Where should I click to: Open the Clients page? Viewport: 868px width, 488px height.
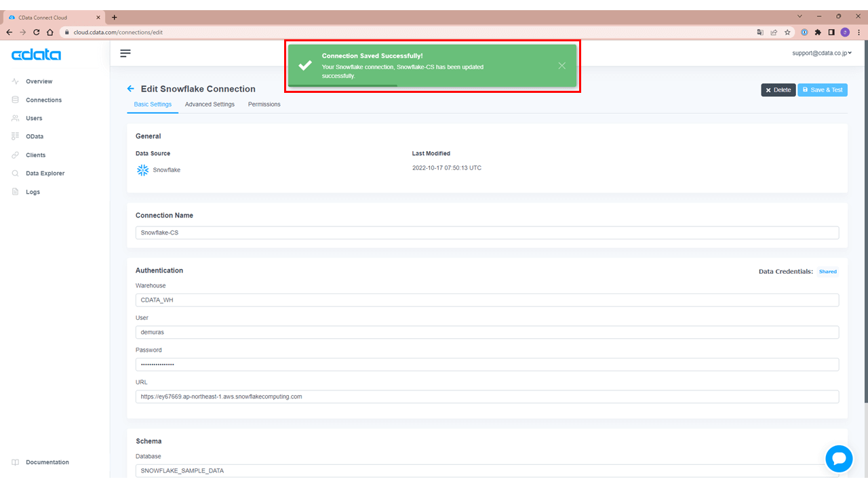(x=36, y=155)
